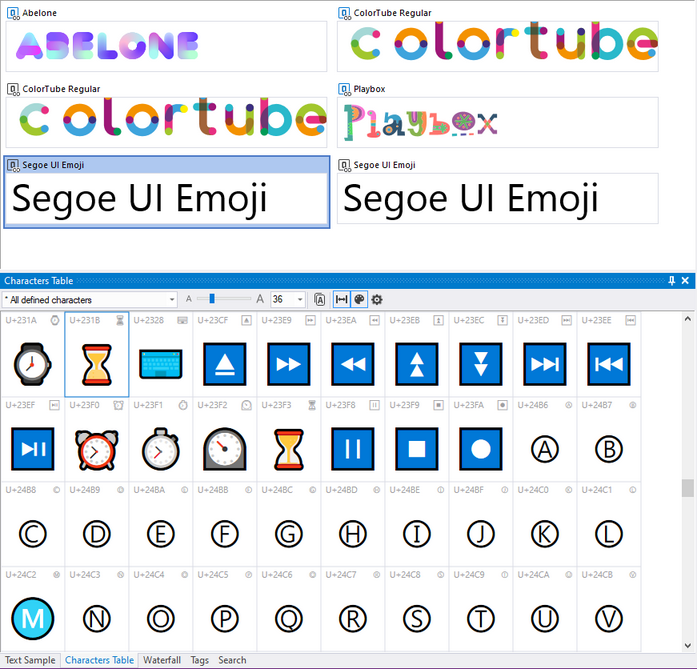Select the eject button character U+23CF

[x=224, y=354]
